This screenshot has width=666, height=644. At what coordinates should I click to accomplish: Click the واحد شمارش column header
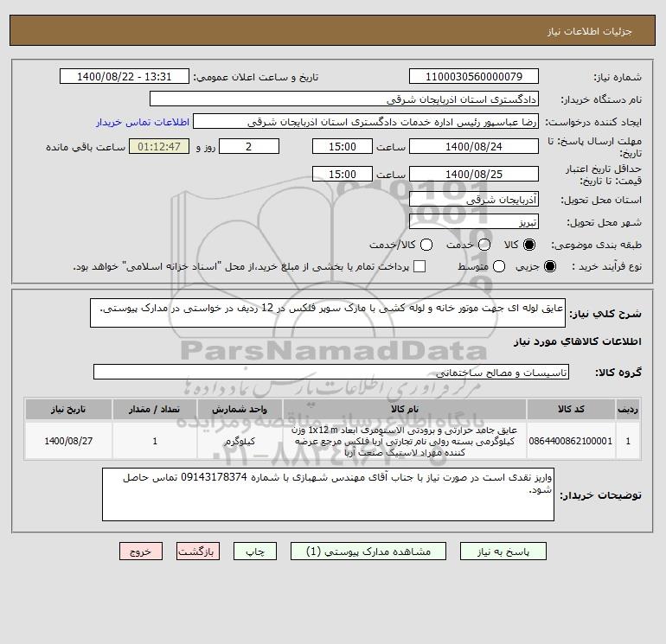[240, 409]
